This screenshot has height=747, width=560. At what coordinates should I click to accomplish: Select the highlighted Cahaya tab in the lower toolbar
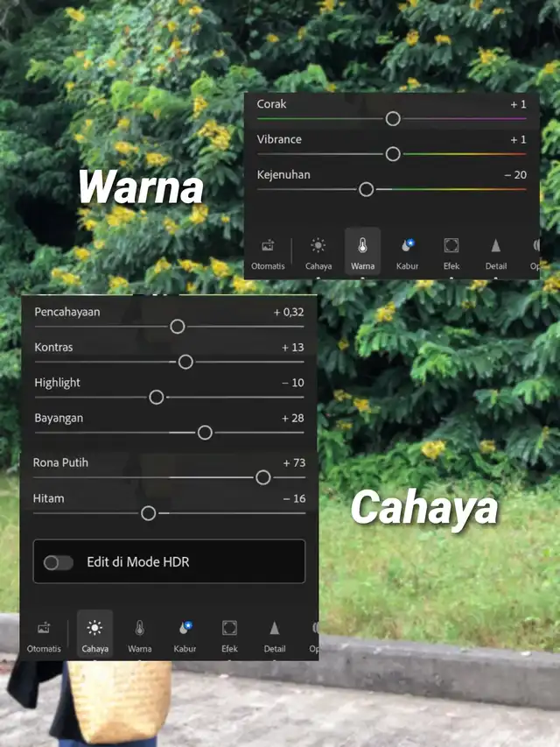point(94,634)
